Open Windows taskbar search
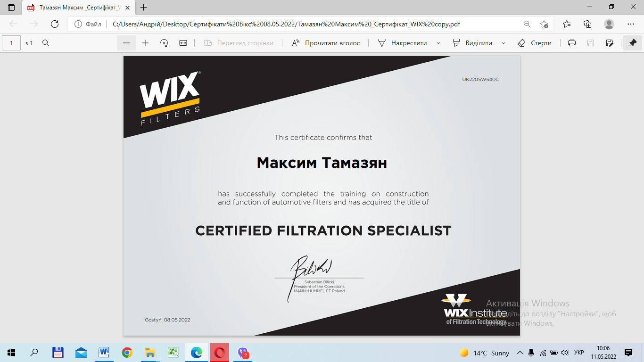This screenshot has height=362, width=644. tap(34, 353)
